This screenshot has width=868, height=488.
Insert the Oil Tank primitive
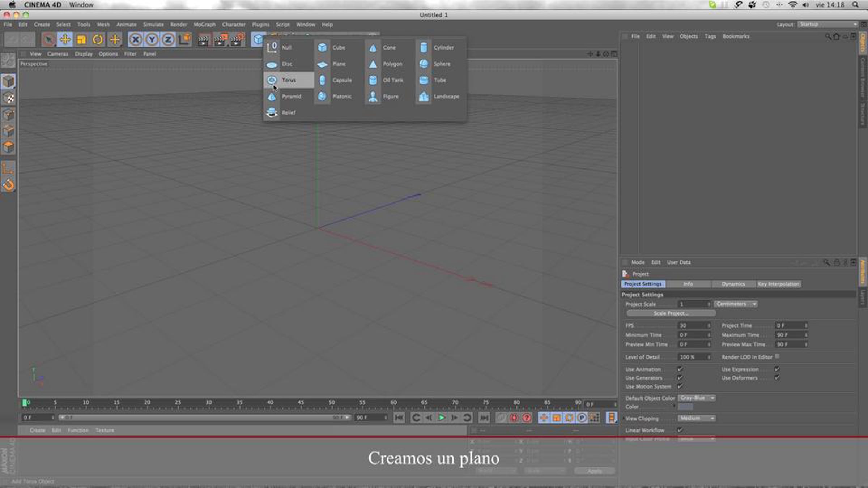click(x=386, y=80)
